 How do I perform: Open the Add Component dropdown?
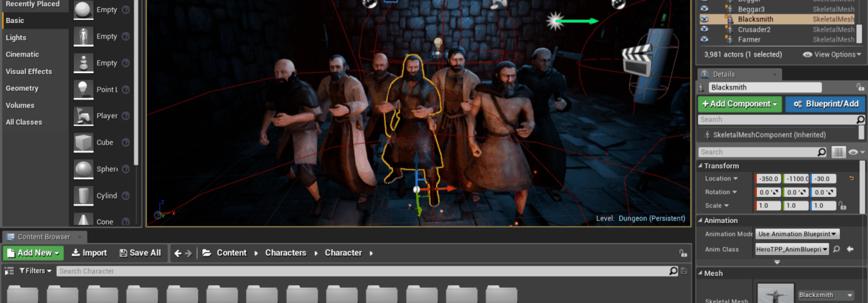[x=740, y=104]
